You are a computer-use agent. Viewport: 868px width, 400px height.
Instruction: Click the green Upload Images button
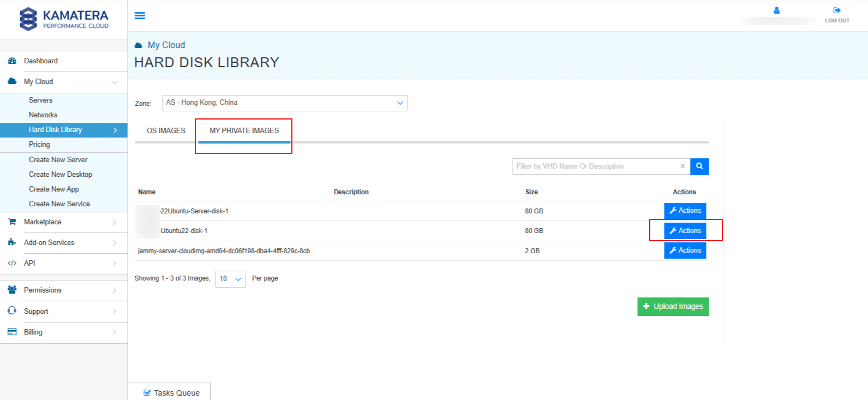tap(673, 307)
